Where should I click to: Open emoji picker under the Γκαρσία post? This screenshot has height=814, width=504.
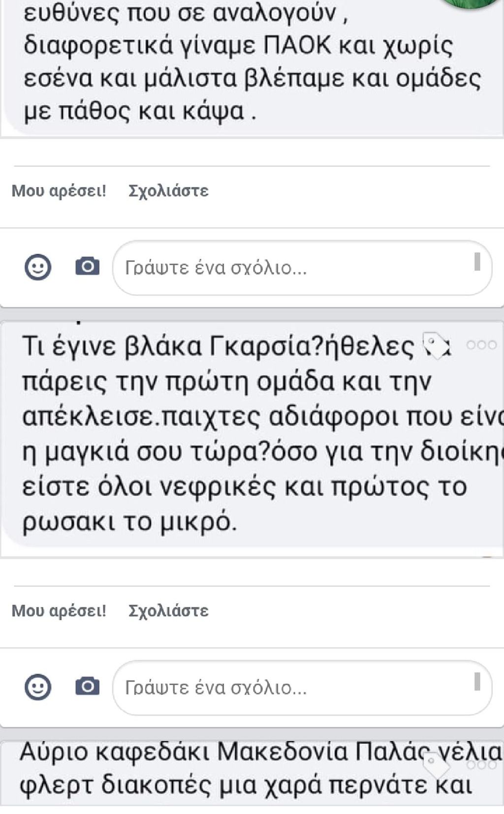38,687
